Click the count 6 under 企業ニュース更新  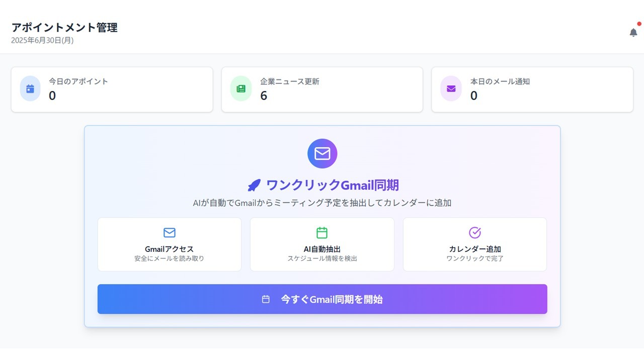tap(264, 96)
